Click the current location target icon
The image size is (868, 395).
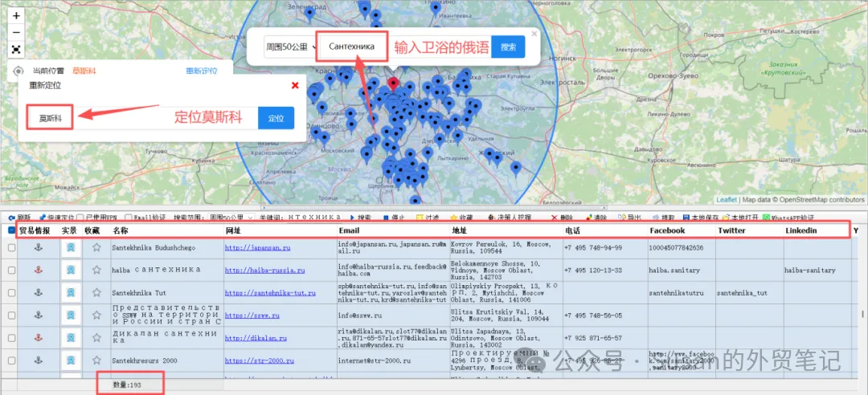[x=18, y=71]
